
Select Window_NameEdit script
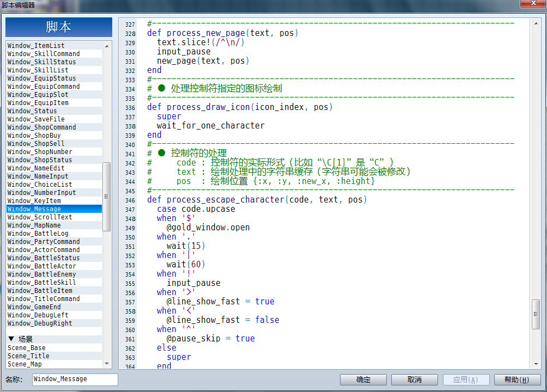pyautogui.click(x=54, y=168)
